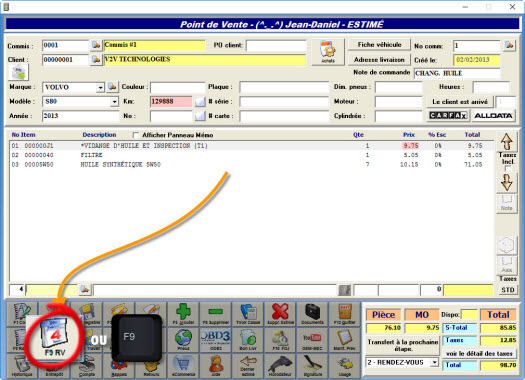
Task: Click the Description column header
Action: click(x=99, y=135)
